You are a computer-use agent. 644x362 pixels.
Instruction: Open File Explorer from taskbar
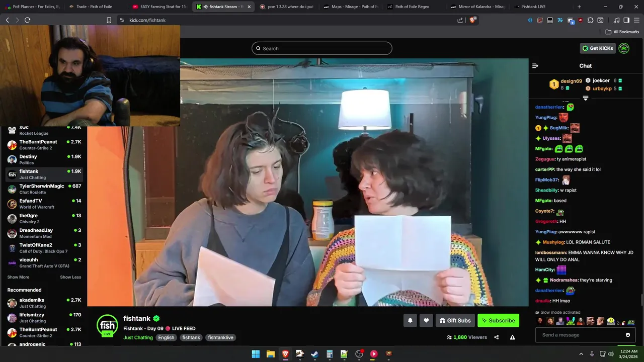pos(270,354)
